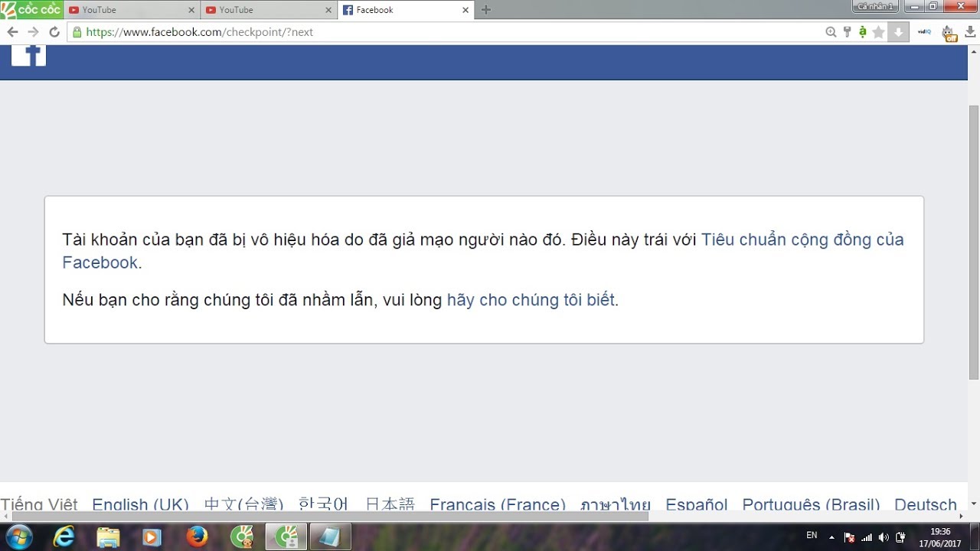Toggle the green Vietnamese typing 'à' icon
980x551 pixels.
click(863, 32)
